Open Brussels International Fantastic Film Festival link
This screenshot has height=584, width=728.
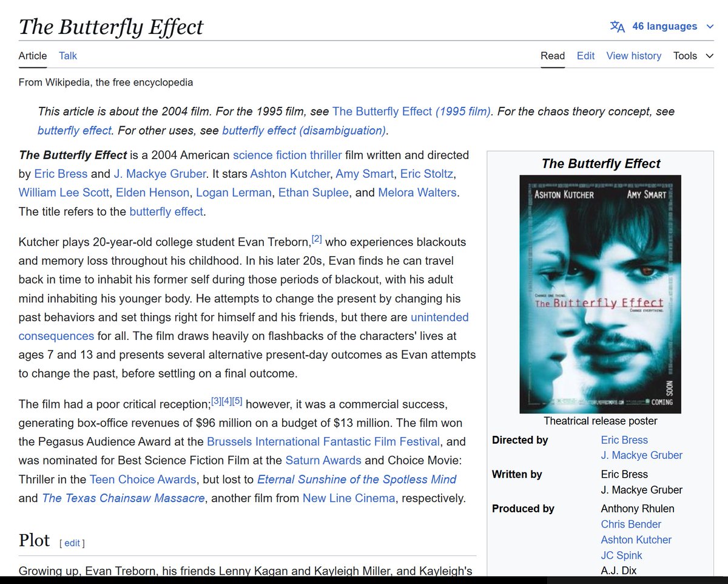tap(323, 441)
